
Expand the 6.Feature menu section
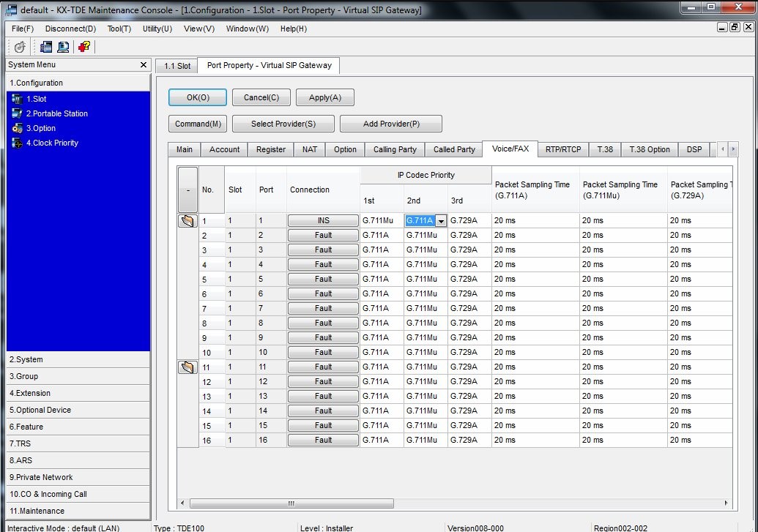click(78, 427)
